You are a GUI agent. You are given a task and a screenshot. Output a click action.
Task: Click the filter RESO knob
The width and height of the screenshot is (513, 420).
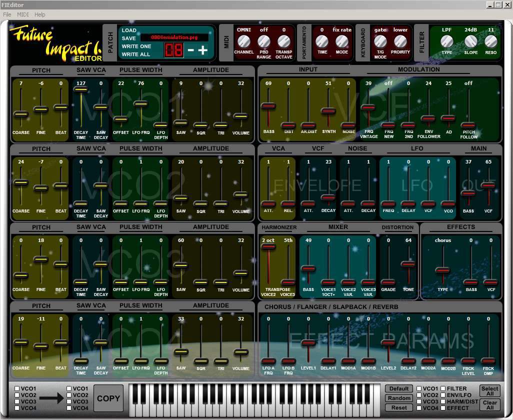click(x=491, y=41)
